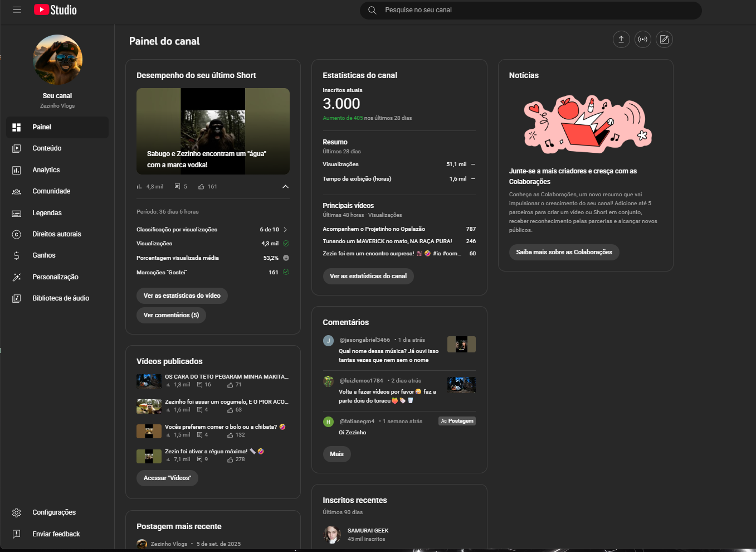Open thumbnail beside luizlemos1784's comment
Viewport: 756px width, 552px height.
click(461, 385)
